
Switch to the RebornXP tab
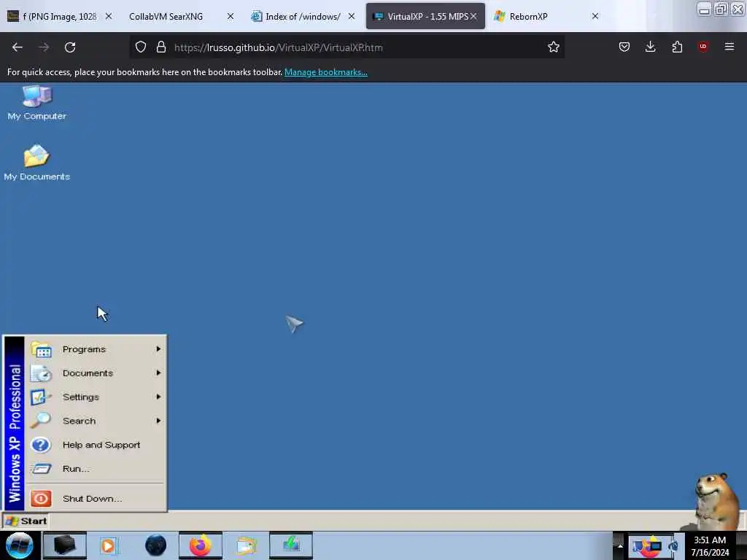(547, 16)
